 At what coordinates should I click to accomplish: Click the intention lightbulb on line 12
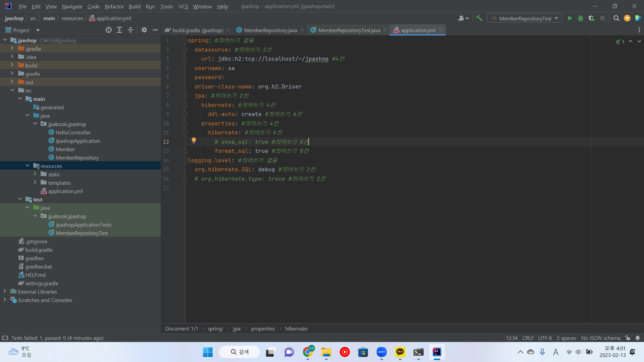pos(194,141)
